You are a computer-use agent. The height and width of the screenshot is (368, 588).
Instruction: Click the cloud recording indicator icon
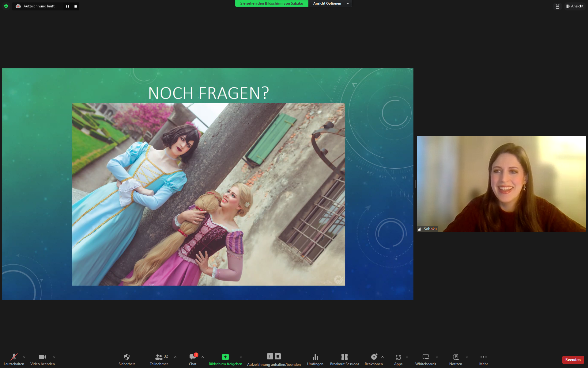[x=18, y=6]
